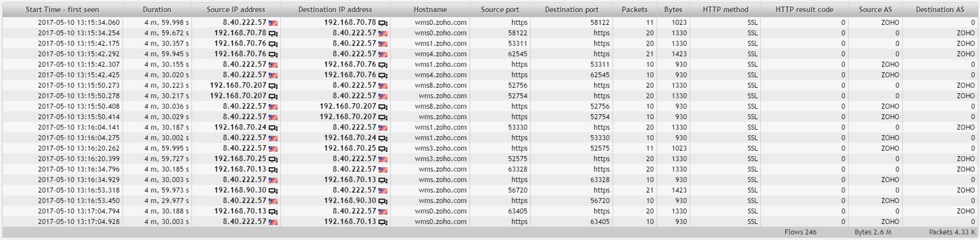This screenshot has width=980, height=240.
Task: Click host icon next to 192.168.70.207 at 13:15:50.273
Action: [273, 86]
